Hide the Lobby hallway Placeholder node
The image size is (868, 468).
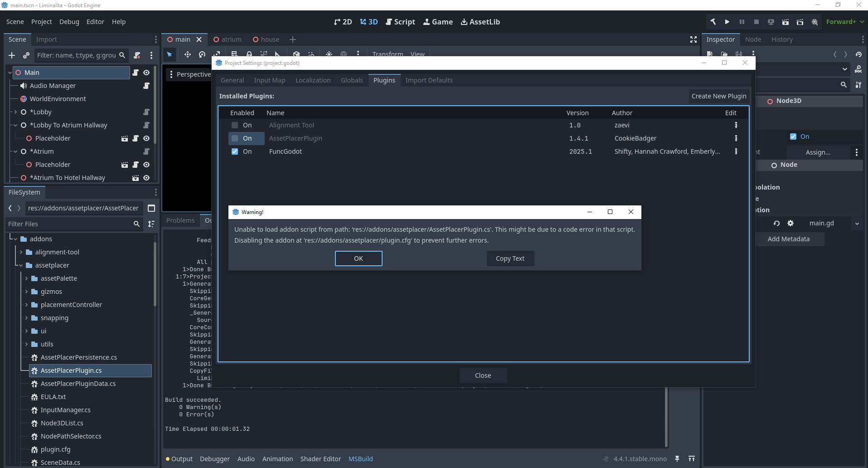146,138
